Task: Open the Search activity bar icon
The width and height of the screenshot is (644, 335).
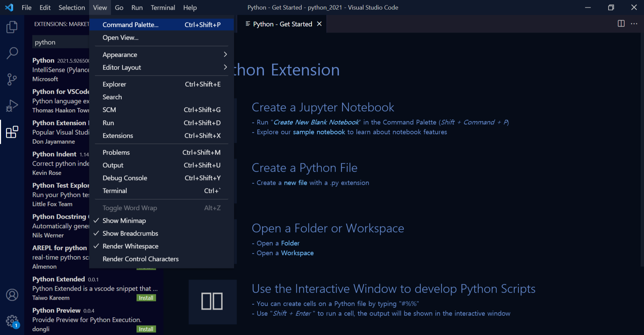Action: pyautogui.click(x=12, y=53)
